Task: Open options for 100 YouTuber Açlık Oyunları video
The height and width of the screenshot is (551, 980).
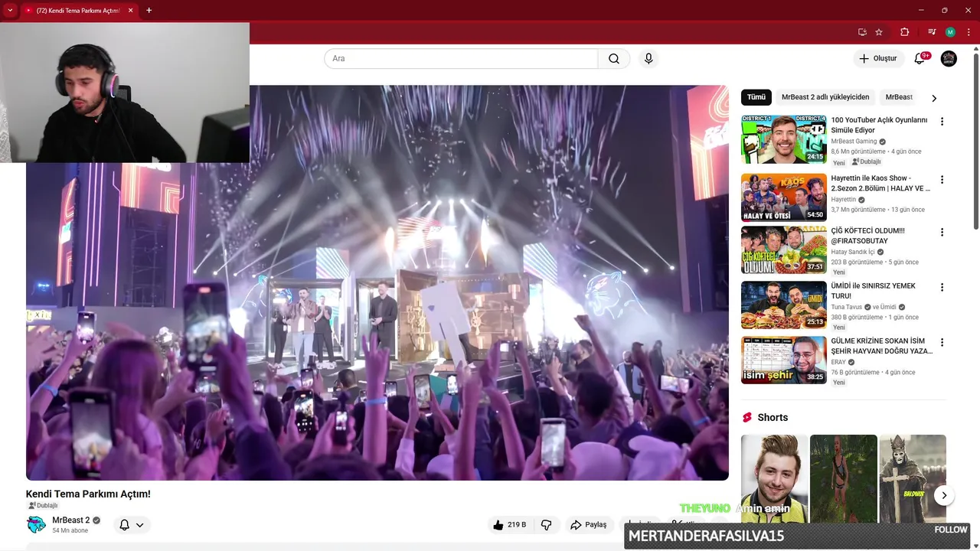Action: [942, 122]
